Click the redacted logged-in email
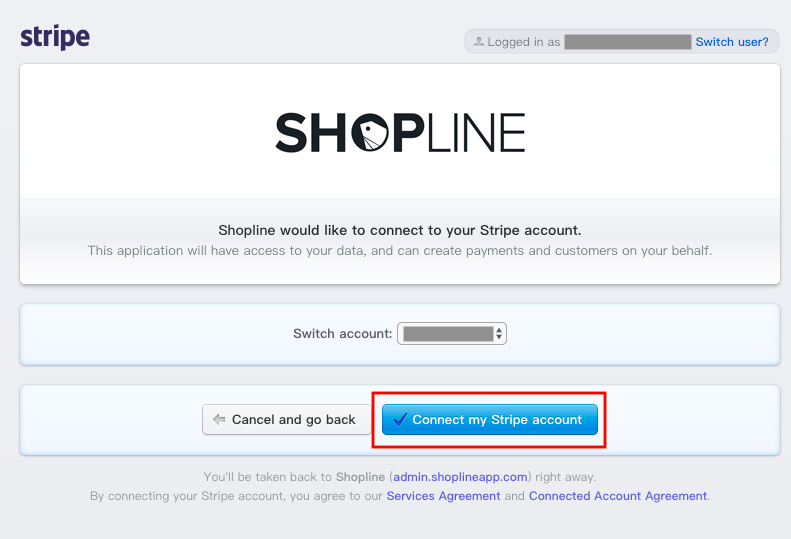The width and height of the screenshot is (791, 539). pos(628,42)
